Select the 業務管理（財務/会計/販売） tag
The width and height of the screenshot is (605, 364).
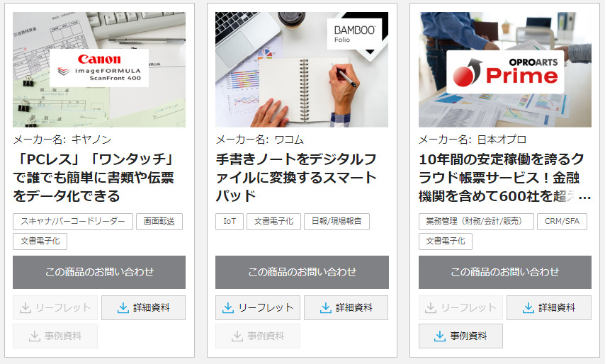(x=476, y=222)
